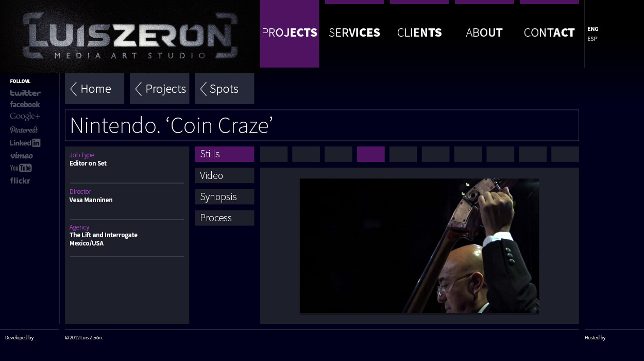Select the Video tab

(224, 175)
